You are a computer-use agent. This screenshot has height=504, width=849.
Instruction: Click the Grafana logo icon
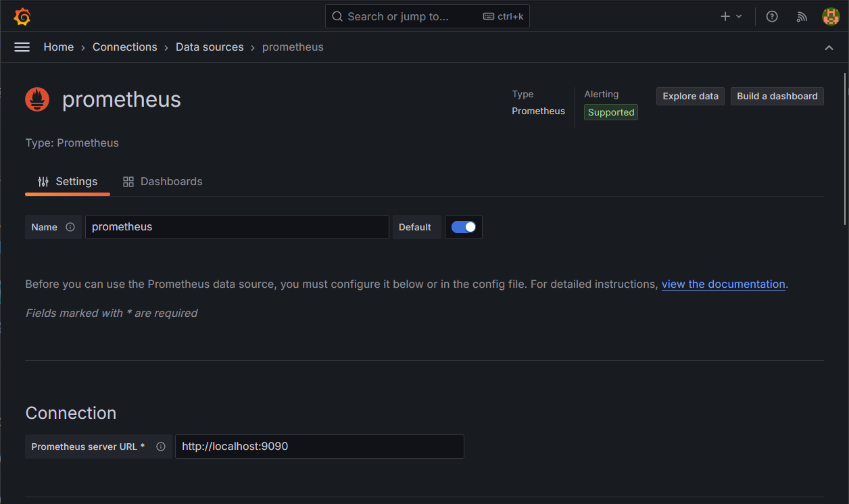22,16
